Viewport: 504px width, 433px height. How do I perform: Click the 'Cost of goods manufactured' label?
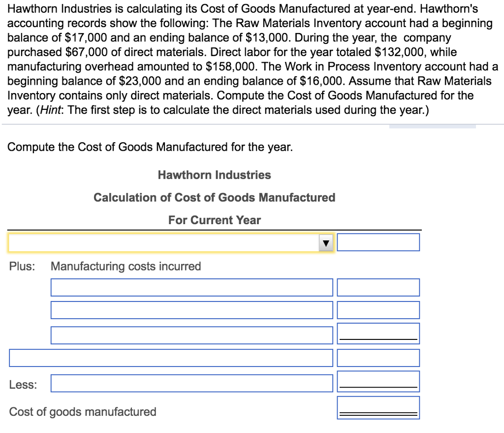[83, 412]
